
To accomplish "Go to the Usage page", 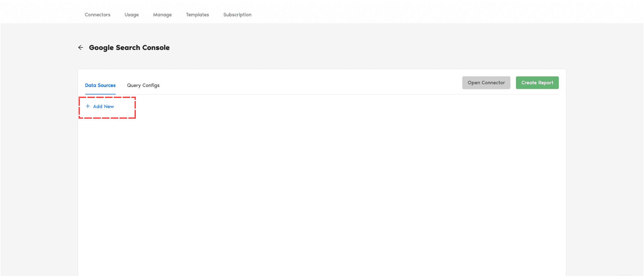I will tap(131, 15).
